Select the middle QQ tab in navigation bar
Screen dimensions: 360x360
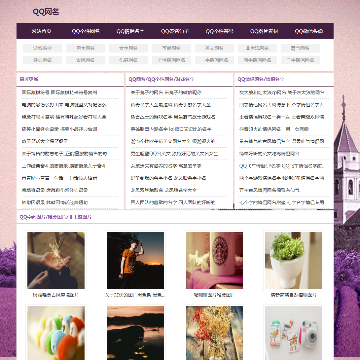[x=175, y=31]
